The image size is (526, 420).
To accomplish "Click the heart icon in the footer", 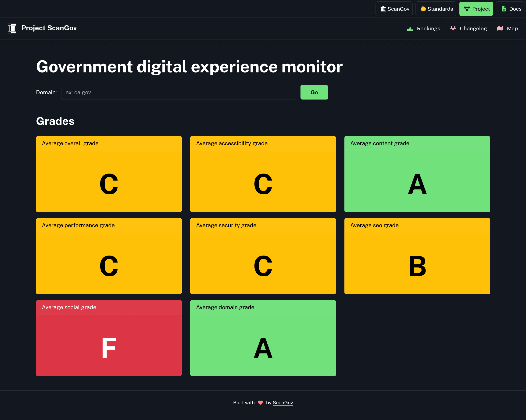I will 260,403.
